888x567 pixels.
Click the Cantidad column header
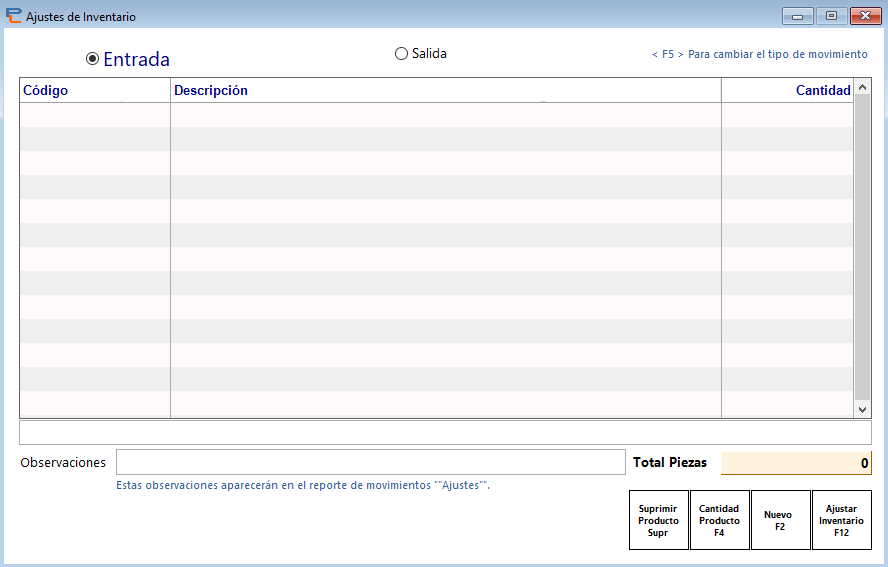coord(787,90)
